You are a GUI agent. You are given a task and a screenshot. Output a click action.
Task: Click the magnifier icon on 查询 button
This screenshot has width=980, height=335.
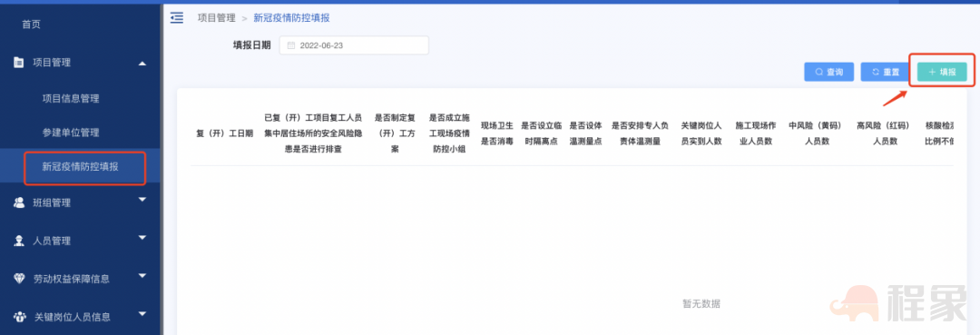818,73
